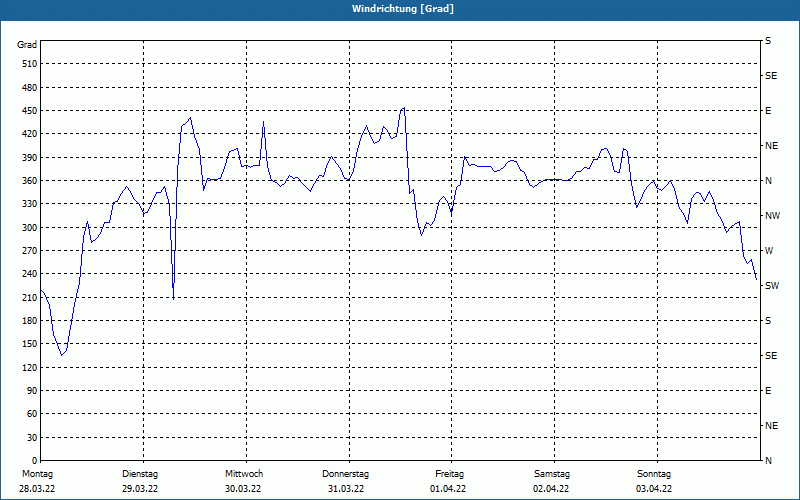Select the E compass label level with 90
800x500 pixels.
pos(768,391)
